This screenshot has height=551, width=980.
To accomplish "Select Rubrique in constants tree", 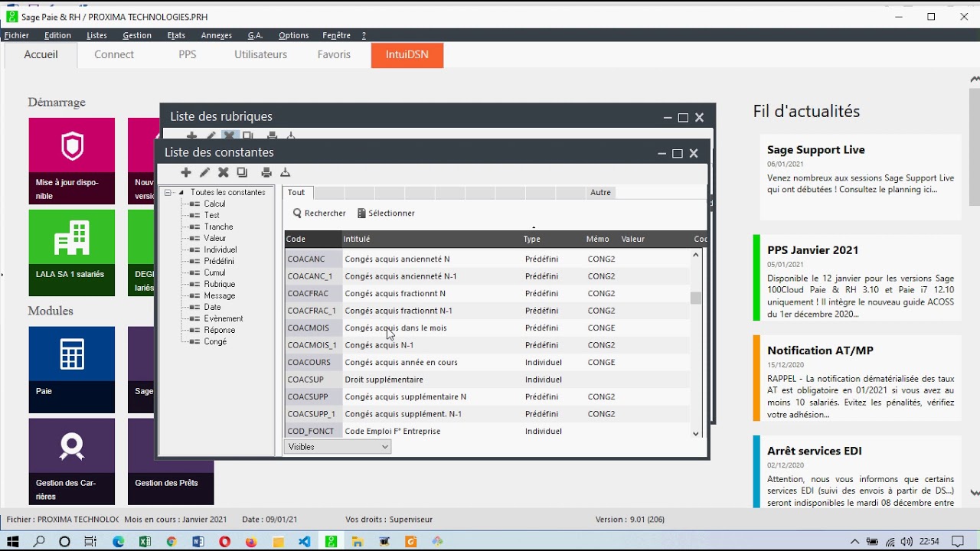I will (220, 285).
